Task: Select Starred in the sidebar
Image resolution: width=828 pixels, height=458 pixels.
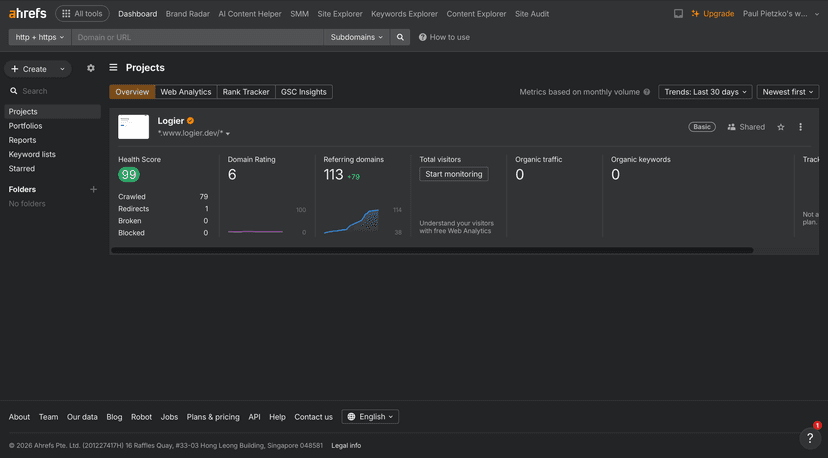Action: pyautogui.click(x=22, y=169)
